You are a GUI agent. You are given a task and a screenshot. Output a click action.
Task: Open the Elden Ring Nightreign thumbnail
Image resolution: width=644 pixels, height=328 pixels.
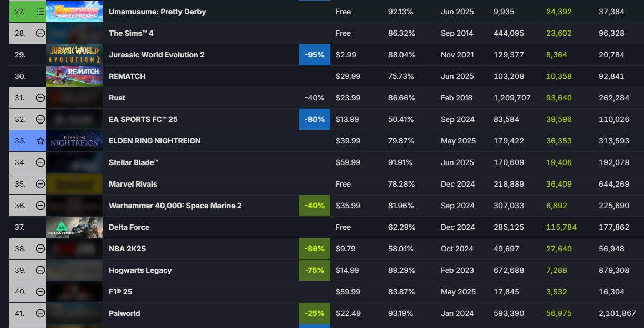(x=74, y=141)
